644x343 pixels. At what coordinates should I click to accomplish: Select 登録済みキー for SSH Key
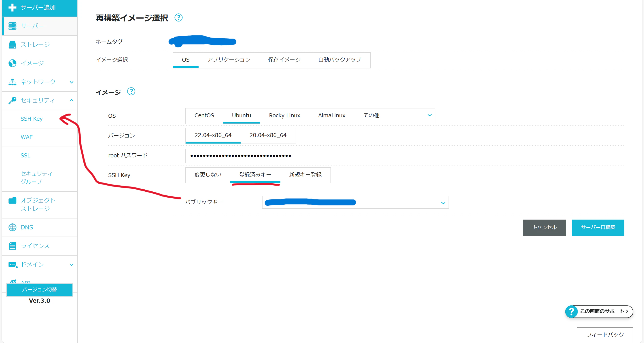click(x=255, y=175)
